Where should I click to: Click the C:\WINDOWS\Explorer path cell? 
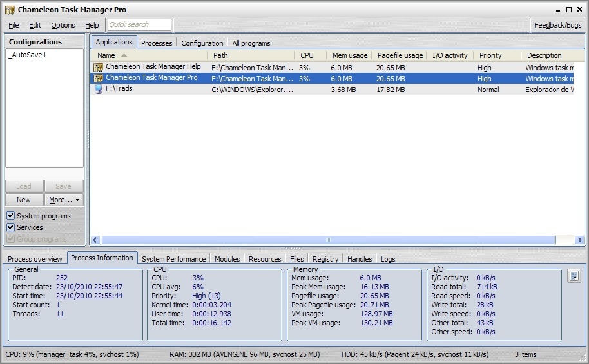coord(252,90)
